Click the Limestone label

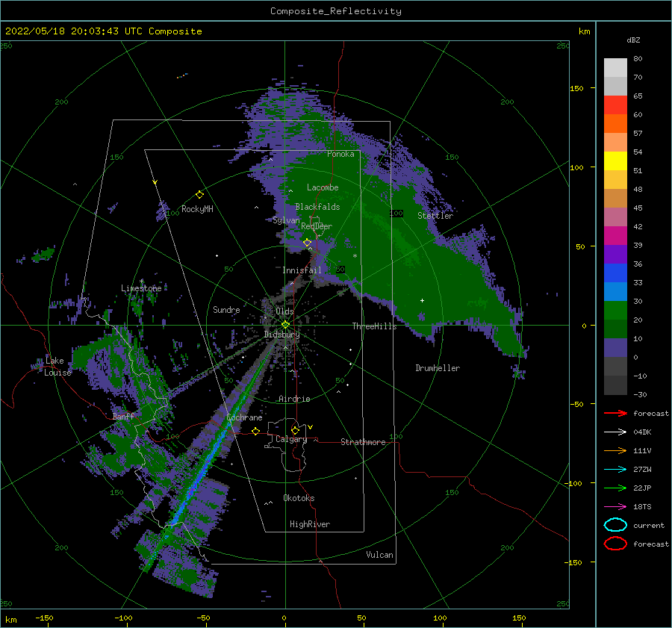141,288
